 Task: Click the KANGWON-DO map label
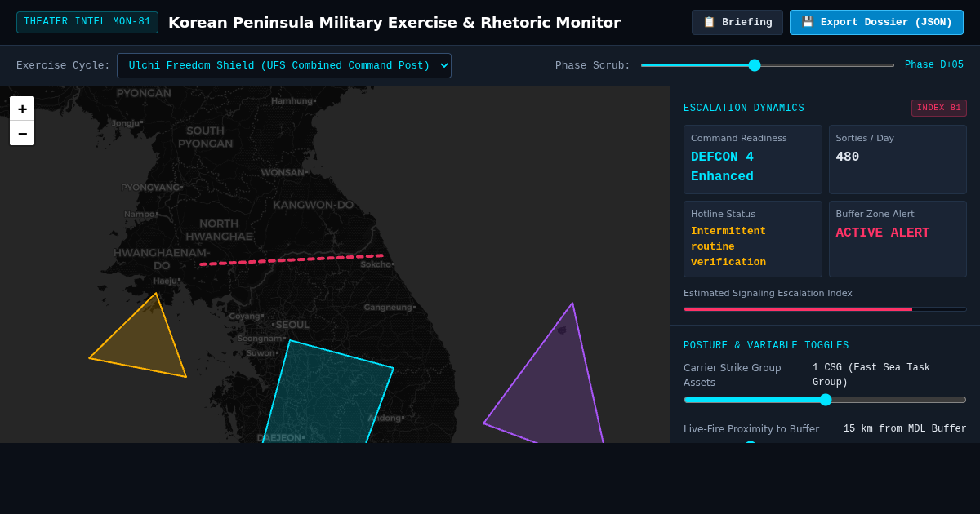click(314, 205)
